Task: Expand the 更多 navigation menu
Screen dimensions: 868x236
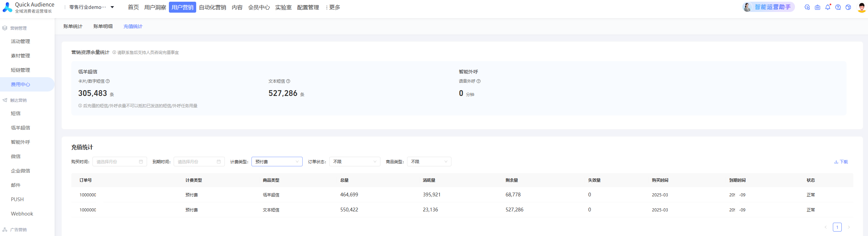Action: (333, 7)
